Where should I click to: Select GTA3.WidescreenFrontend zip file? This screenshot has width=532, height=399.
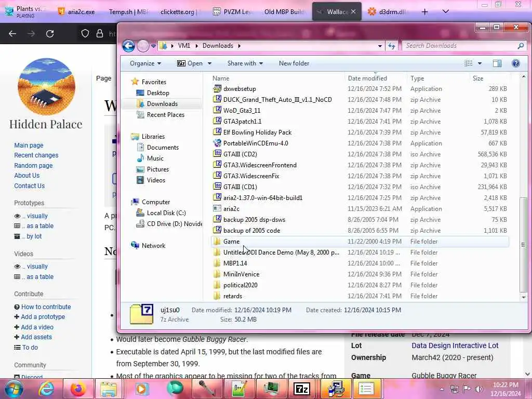260,165
